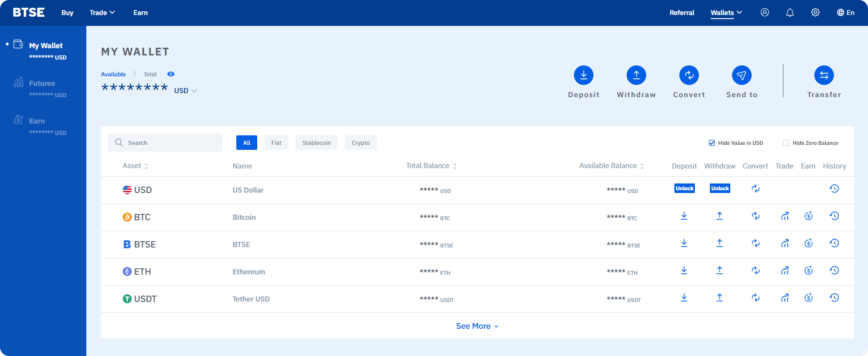The width and height of the screenshot is (868, 356).
Task: Uncheck Hide Value in USD checkbox
Action: tap(712, 143)
